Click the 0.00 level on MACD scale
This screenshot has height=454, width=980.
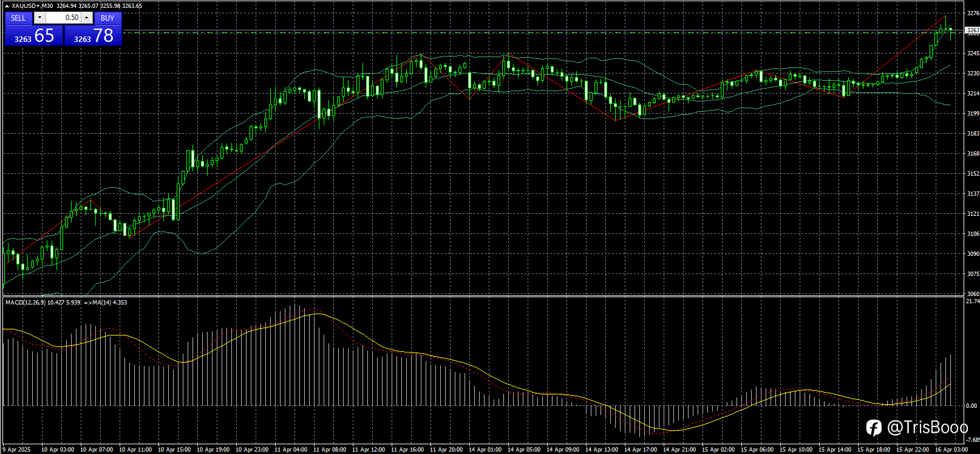(972, 405)
